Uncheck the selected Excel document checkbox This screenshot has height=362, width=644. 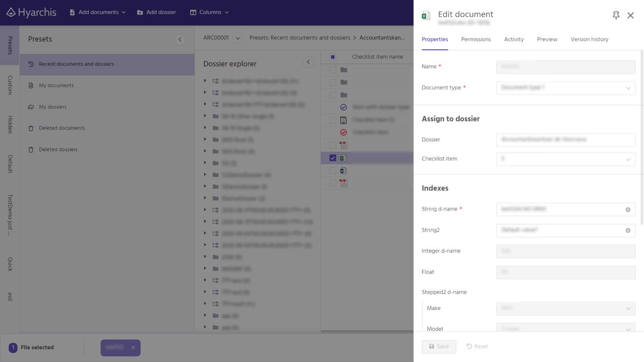[332, 158]
